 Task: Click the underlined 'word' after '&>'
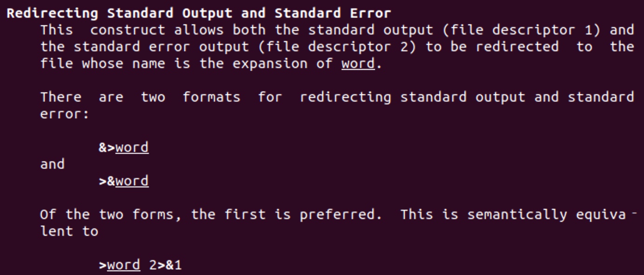click(x=132, y=147)
